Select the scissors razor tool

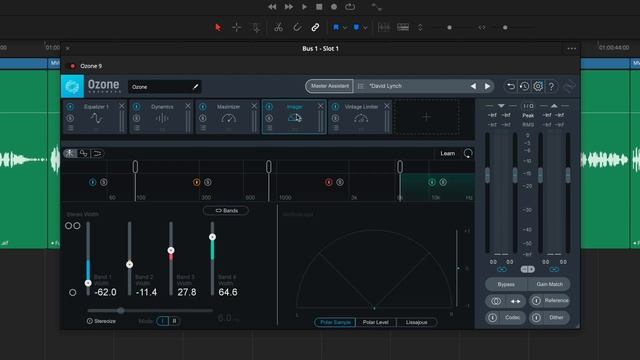coord(278,27)
